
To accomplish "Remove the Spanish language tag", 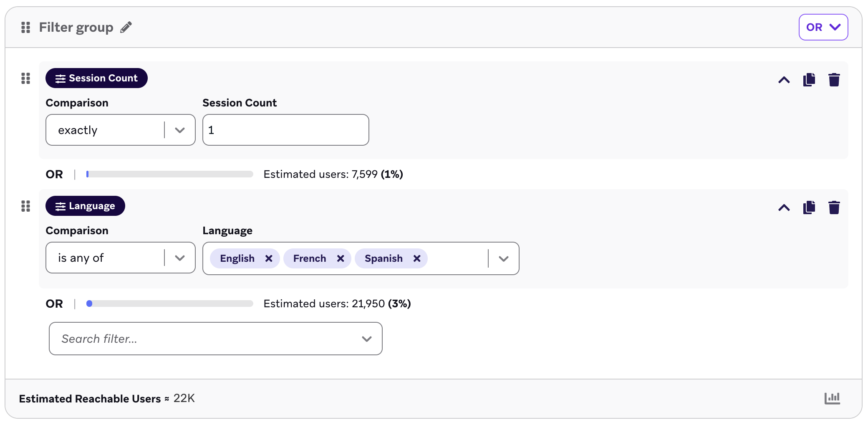I will (416, 258).
